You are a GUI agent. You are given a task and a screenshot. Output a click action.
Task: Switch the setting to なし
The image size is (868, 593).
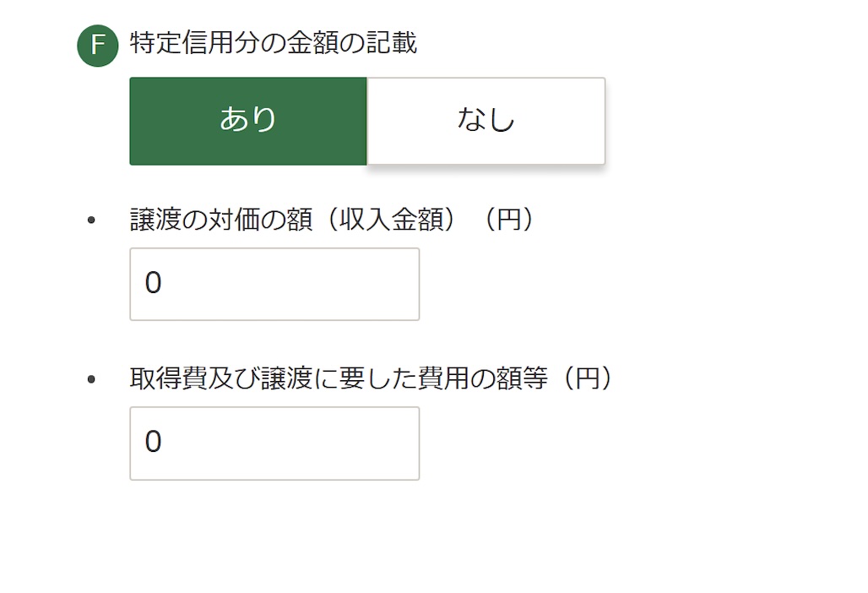click(486, 121)
